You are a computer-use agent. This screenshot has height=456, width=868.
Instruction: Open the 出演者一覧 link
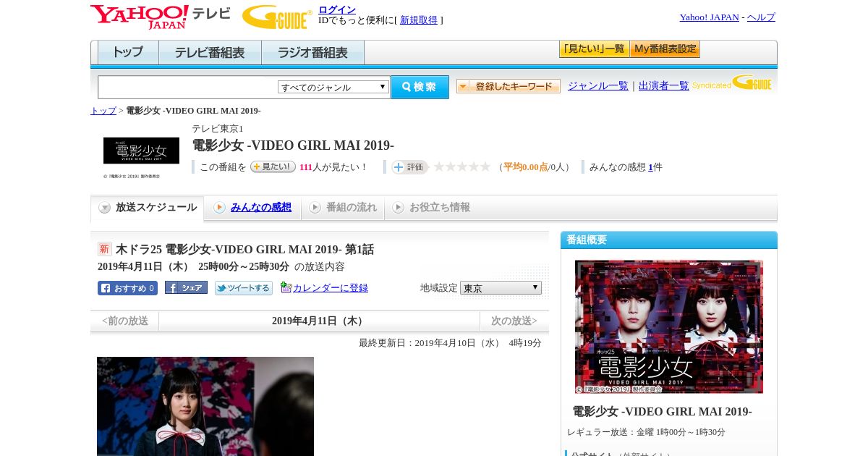664,86
